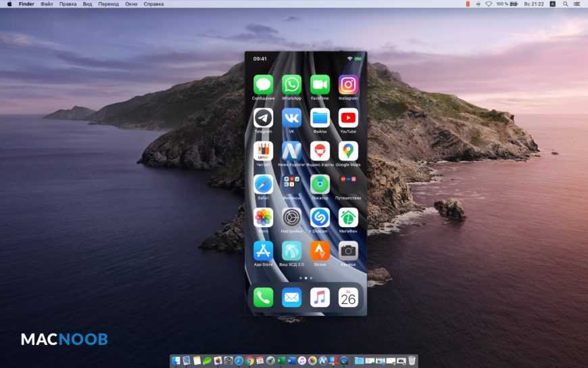The image size is (588, 368).
Task: Open the Файл menu in menu bar
Action: pos(47,4)
